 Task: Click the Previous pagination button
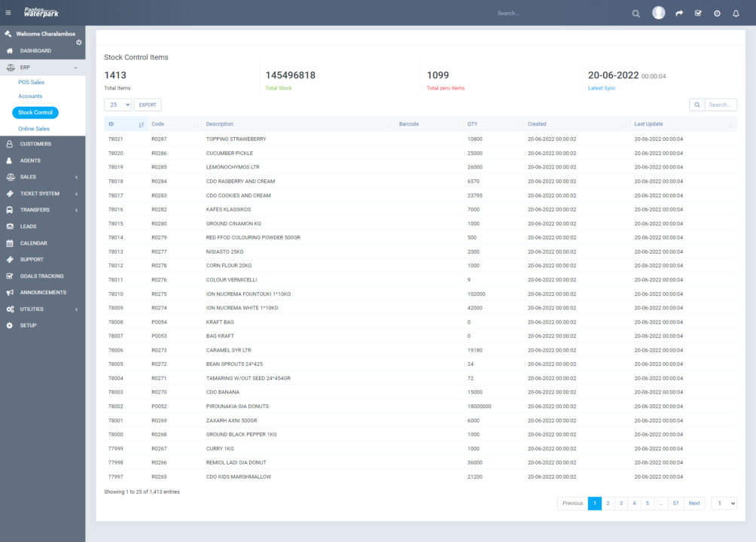(573, 504)
